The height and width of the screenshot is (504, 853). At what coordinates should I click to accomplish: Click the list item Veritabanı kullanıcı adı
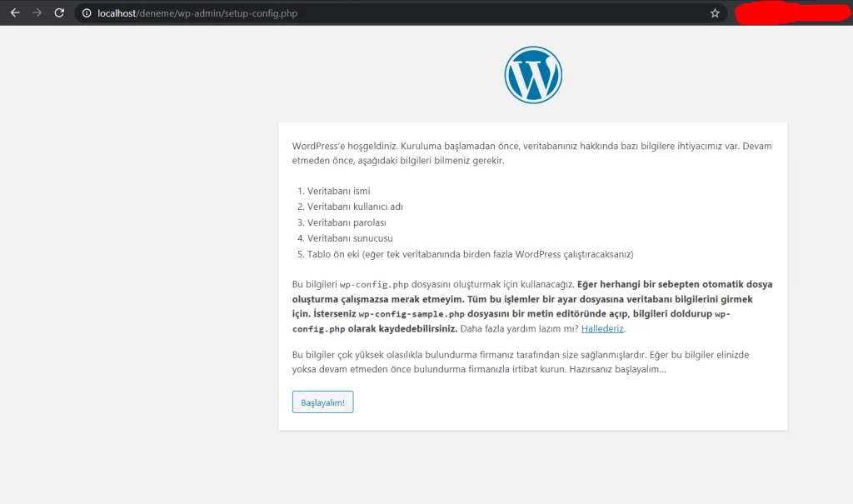point(355,207)
